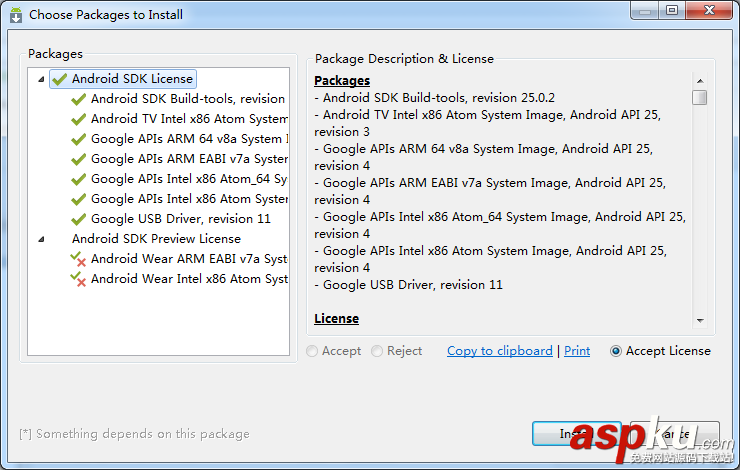Click the Print link
Image resolution: width=740 pixels, height=470 pixels.
tap(577, 351)
